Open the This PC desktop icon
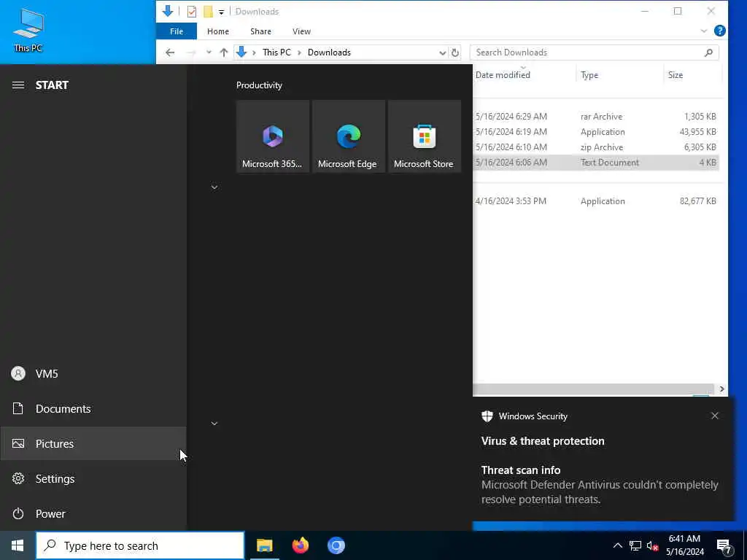 (28, 30)
